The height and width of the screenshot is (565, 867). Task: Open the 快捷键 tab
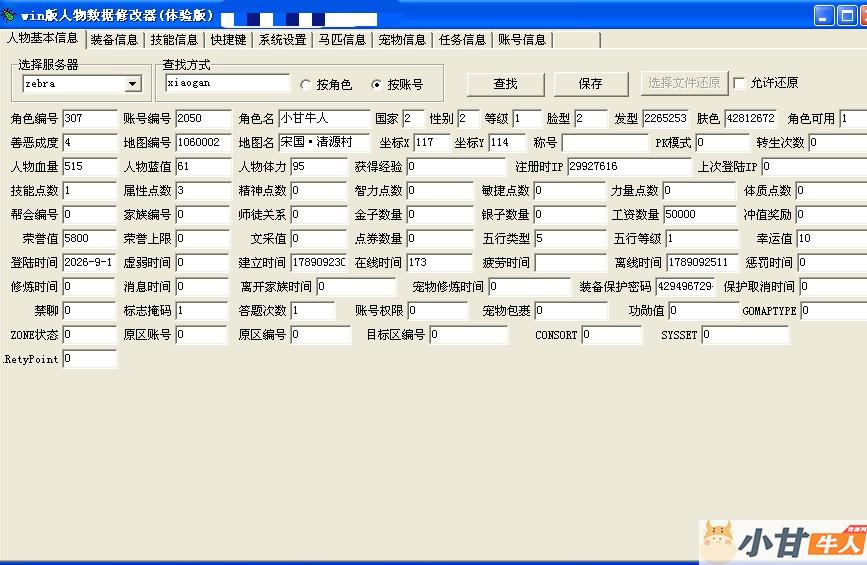pyautogui.click(x=228, y=40)
